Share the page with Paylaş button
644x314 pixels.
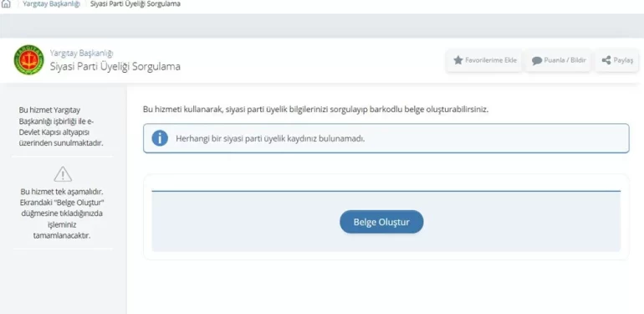pos(617,60)
